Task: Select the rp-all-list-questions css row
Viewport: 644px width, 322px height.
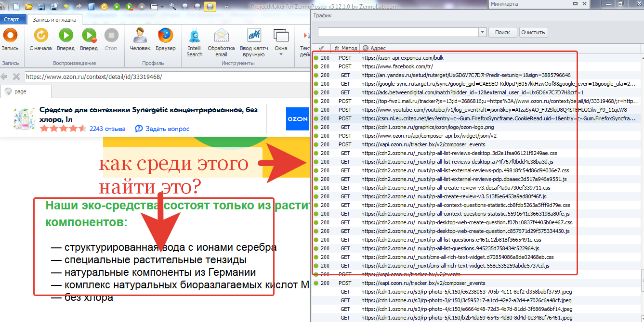Action: [477, 240]
